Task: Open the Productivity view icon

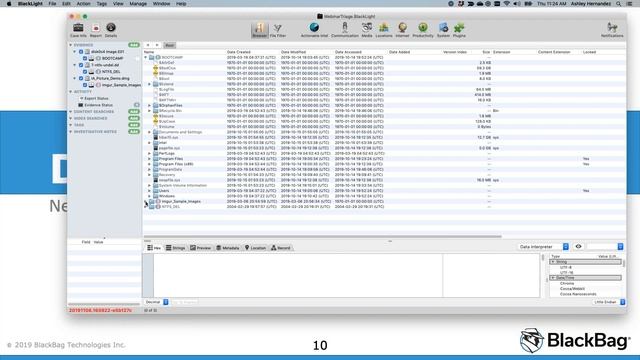Action: (x=423, y=27)
